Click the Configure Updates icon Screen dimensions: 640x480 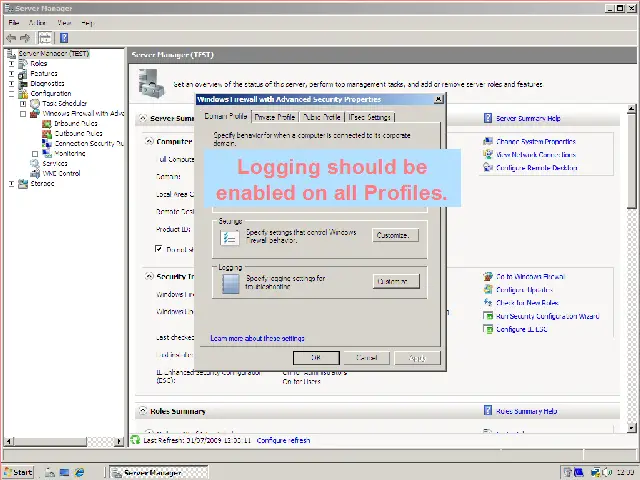click(488, 289)
